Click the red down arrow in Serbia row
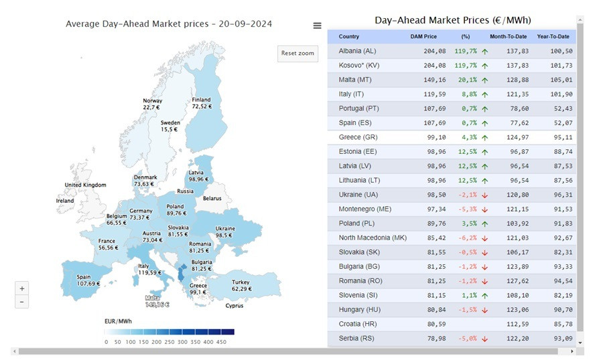 pos(484,339)
